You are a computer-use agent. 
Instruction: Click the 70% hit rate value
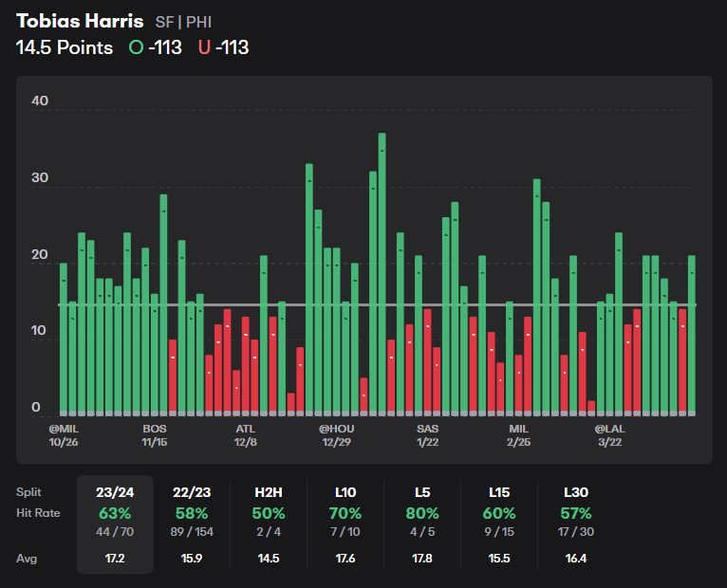pyautogui.click(x=345, y=513)
